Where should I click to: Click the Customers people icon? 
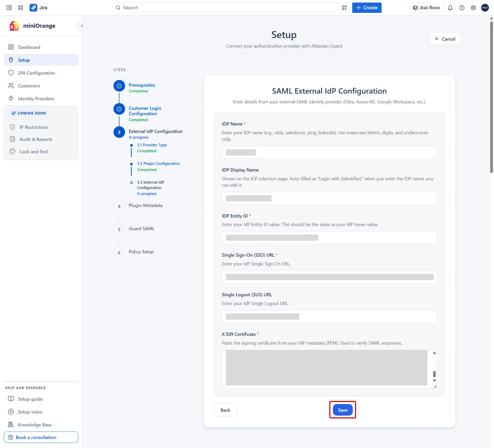[x=11, y=86]
